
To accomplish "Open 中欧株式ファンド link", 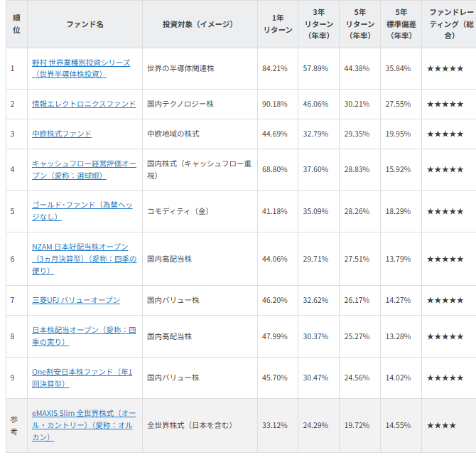I will (x=62, y=134).
